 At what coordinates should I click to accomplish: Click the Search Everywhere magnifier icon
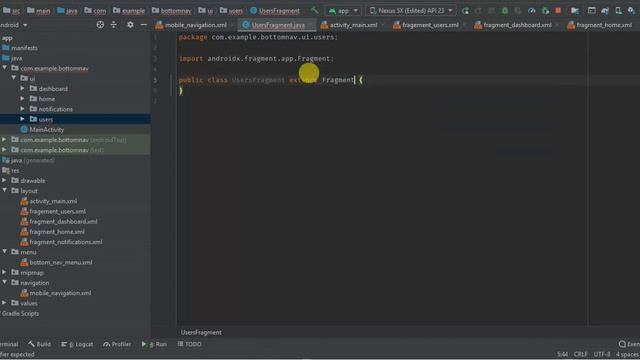[x=631, y=11]
